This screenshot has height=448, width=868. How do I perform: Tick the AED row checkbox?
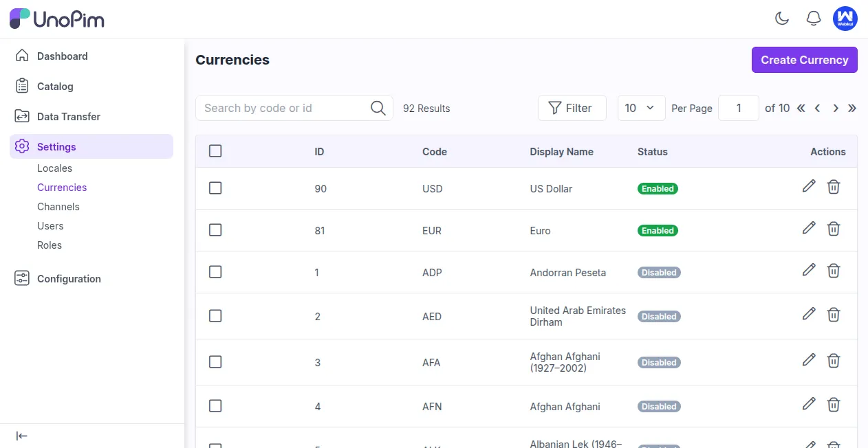click(215, 316)
